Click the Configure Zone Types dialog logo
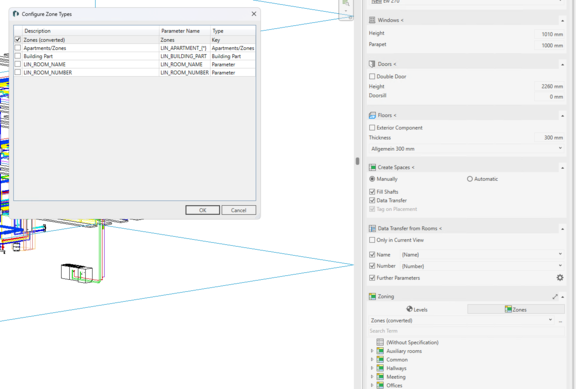 pos(16,14)
